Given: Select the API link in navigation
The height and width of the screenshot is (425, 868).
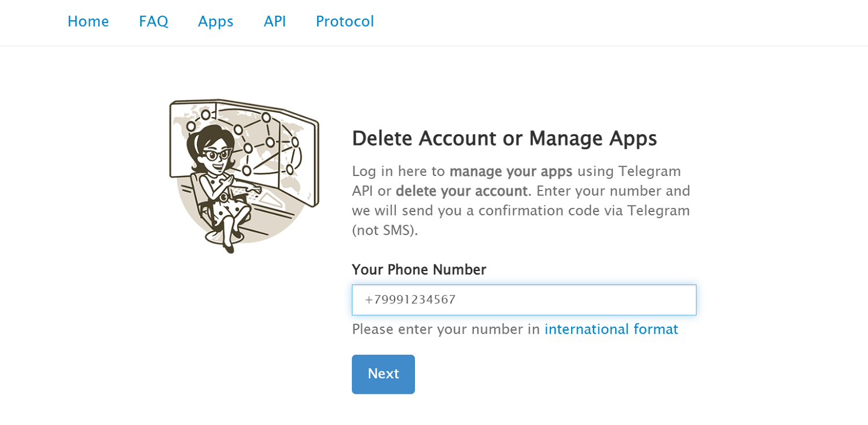Looking at the screenshot, I should pyautogui.click(x=275, y=21).
